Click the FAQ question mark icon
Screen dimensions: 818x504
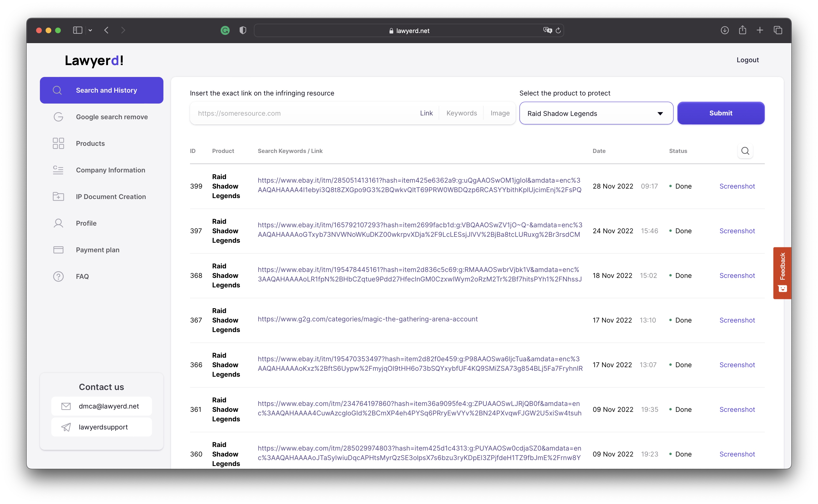(58, 276)
